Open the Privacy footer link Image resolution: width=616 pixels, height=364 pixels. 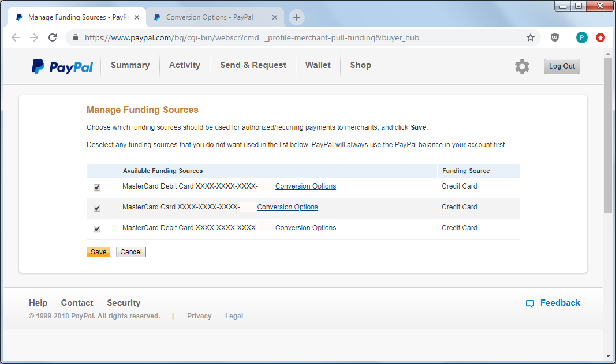coord(199,316)
